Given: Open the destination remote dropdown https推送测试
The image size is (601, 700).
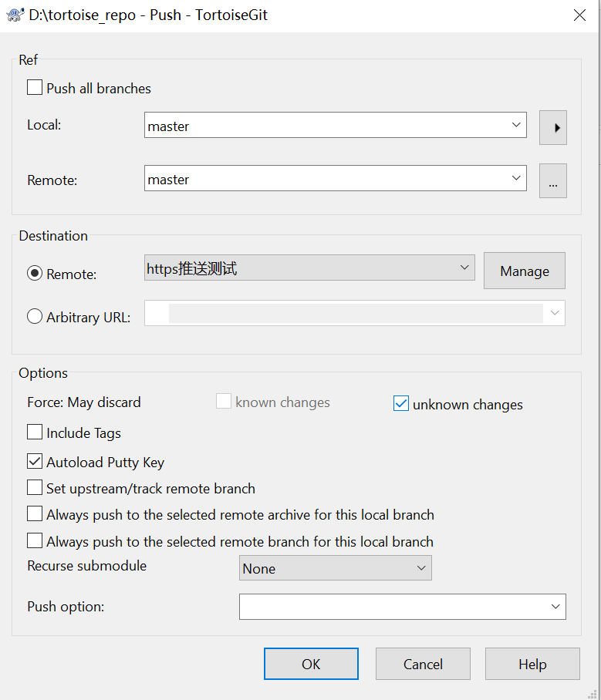Looking at the screenshot, I should point(309,268).
